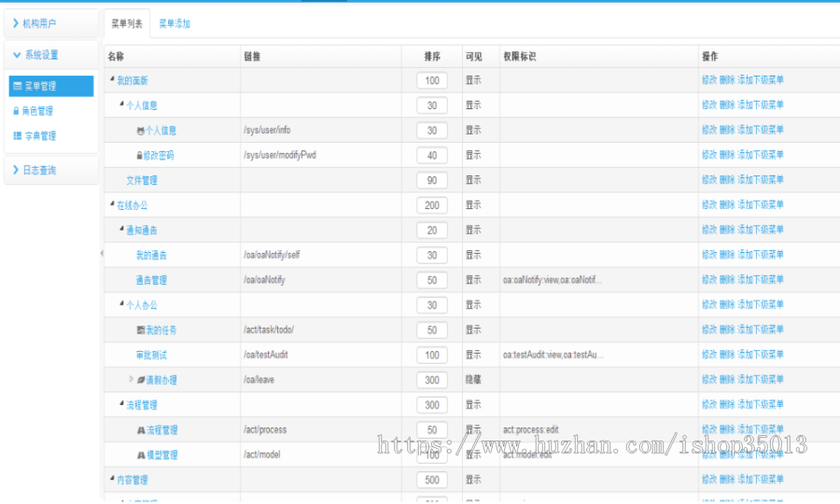
Task: Expand the 请假办理 tree node
Action: click(132, 379)
